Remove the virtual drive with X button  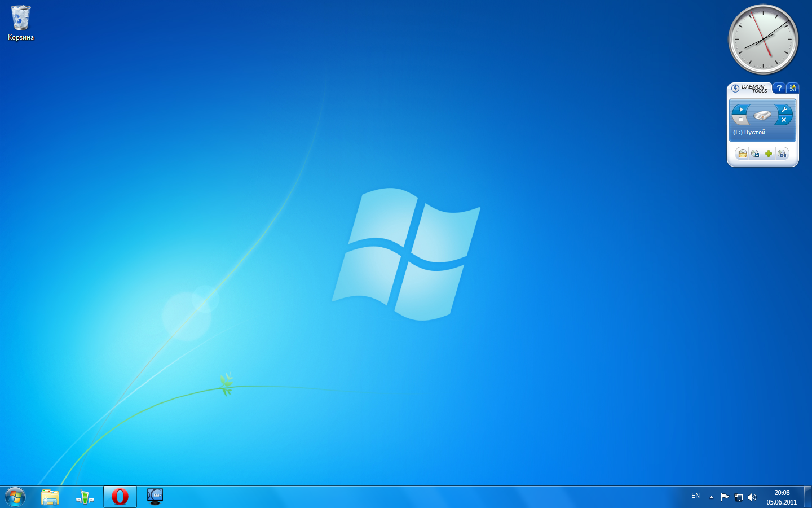pyautogui.click(x=784, y=120)
